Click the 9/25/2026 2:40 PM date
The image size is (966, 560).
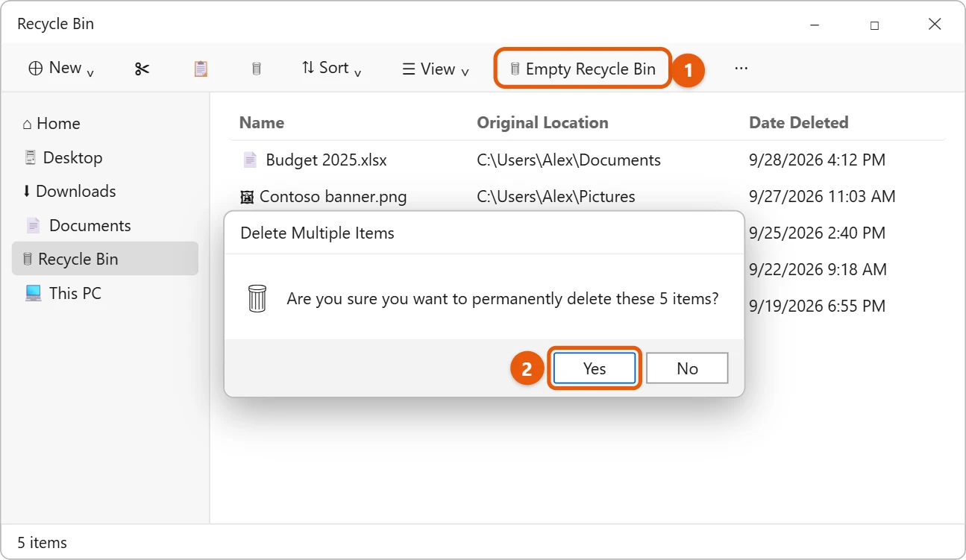pos(818,233)
